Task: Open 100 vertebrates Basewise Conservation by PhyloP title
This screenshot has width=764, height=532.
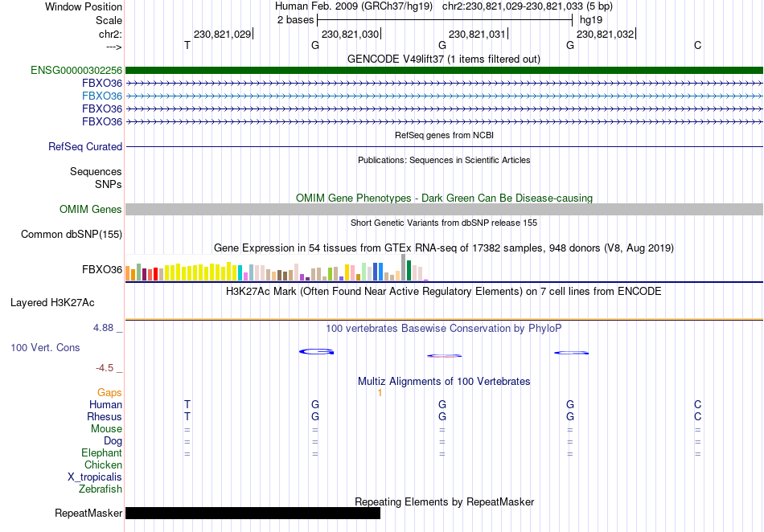Action: [x=444, y=328]
